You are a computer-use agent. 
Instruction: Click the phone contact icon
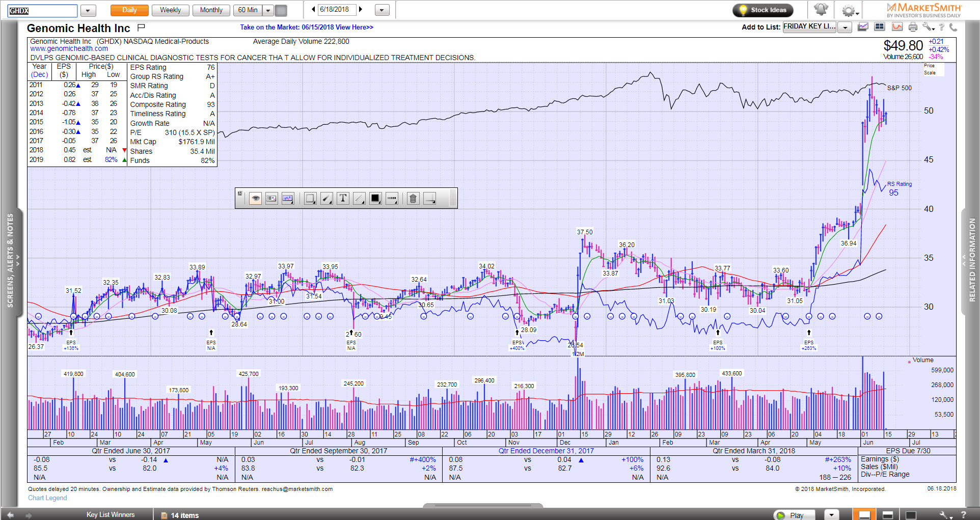coord(953,27)
